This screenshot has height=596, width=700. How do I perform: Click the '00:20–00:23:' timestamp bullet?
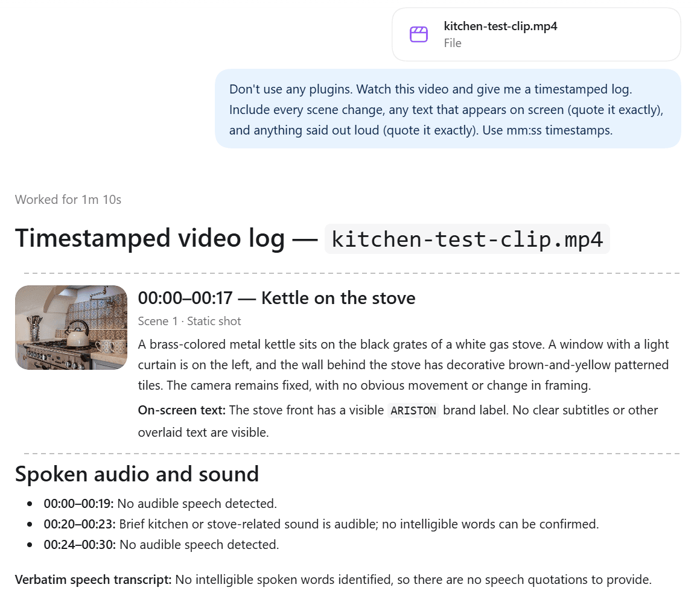(80, 524)
